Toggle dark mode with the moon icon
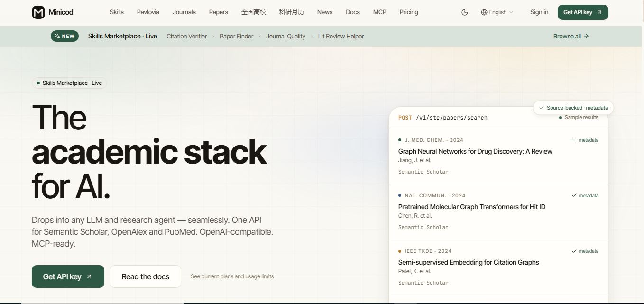The width and height of the screenshot is (644, 304). click(465, 12)
